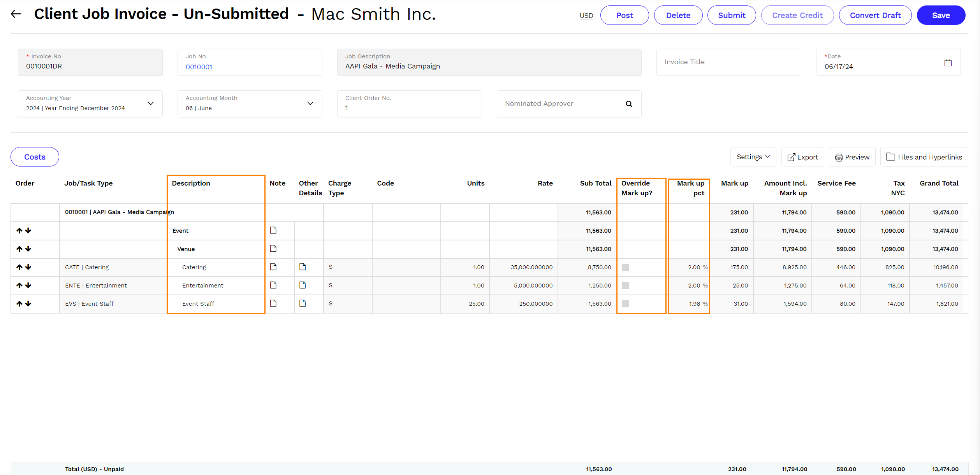Open Other Details icon for Entertainment row

(x=303, y=285)
